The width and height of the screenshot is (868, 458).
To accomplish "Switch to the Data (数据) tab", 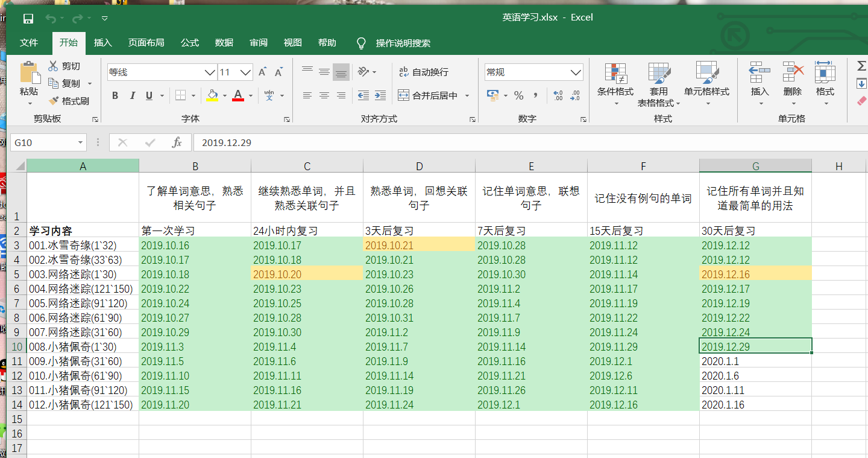I will (224, 43).
